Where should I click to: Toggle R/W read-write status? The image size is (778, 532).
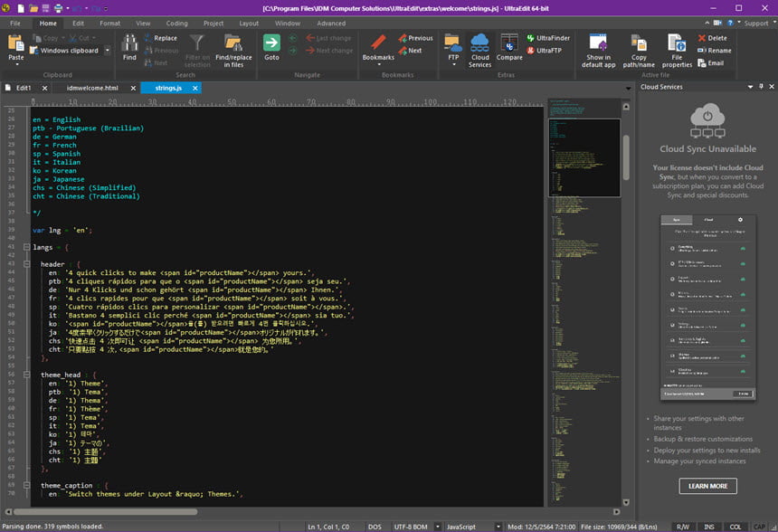tap(683, 527)
